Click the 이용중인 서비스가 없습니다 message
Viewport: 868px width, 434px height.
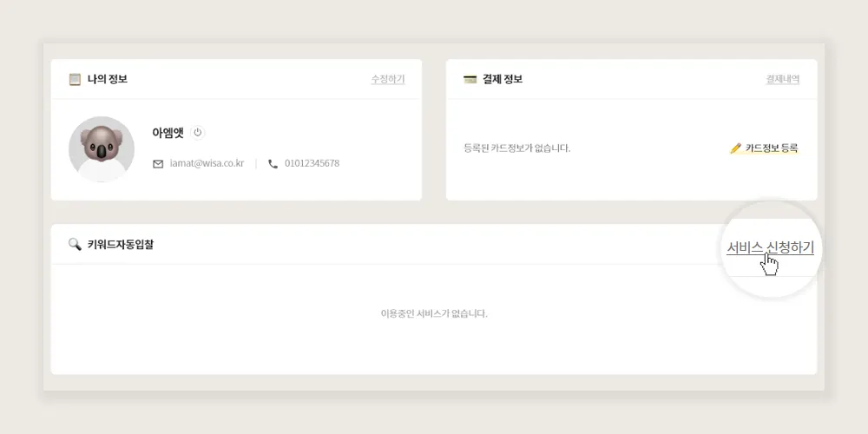[x=434, y=313]
